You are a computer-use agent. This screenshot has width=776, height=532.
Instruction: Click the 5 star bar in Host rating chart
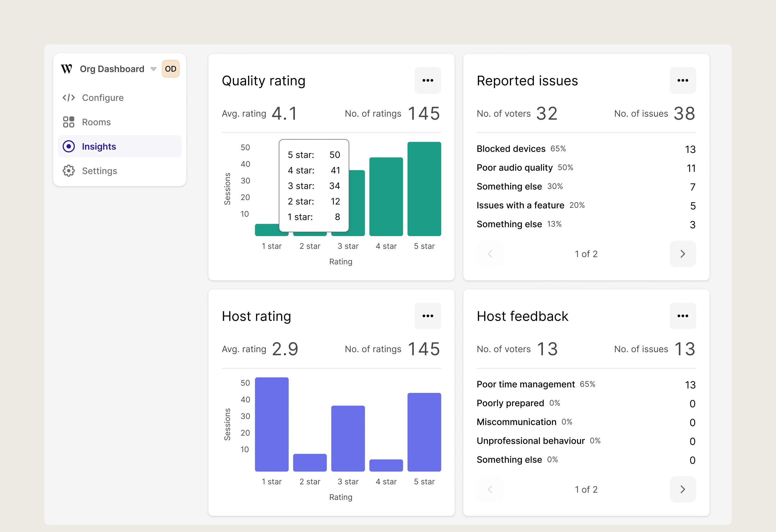424,432
